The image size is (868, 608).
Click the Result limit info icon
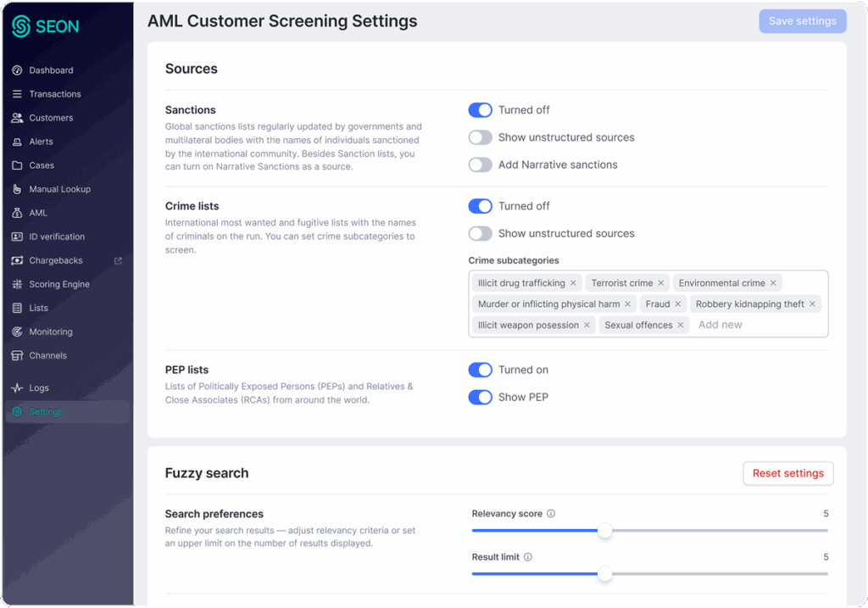[528, 557]
